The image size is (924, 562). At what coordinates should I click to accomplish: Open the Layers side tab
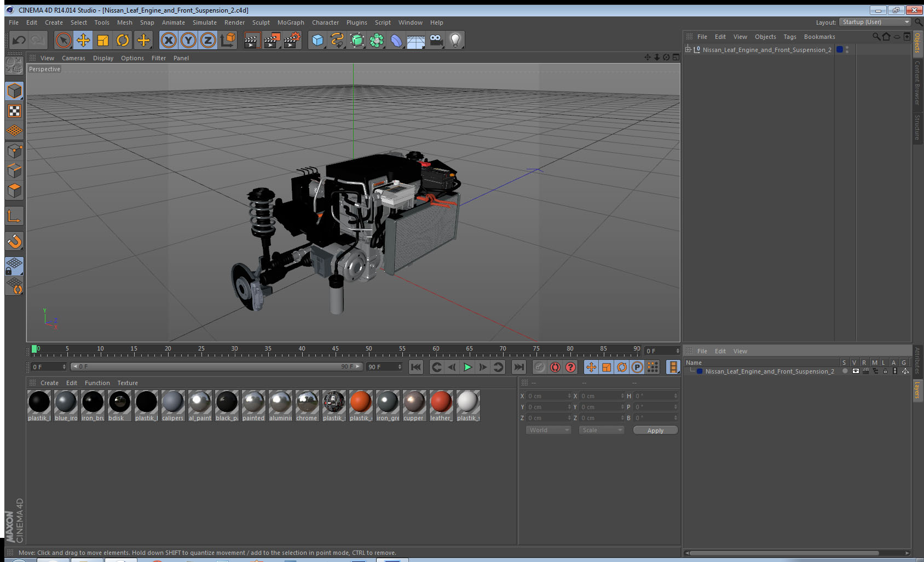(x=917, y=391)
